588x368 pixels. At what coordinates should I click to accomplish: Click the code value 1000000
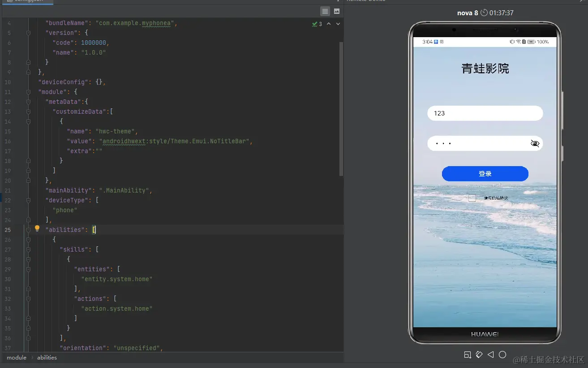coord(94,43)
